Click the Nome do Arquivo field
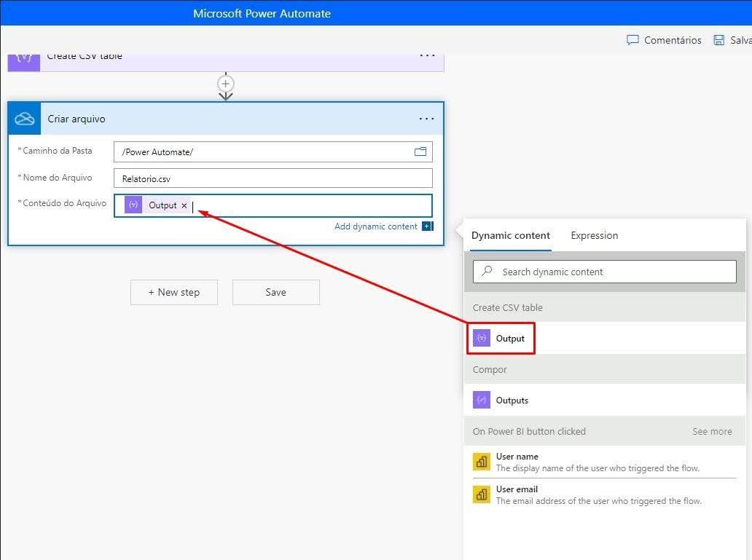752x560 pixels. tap(273, 178)
